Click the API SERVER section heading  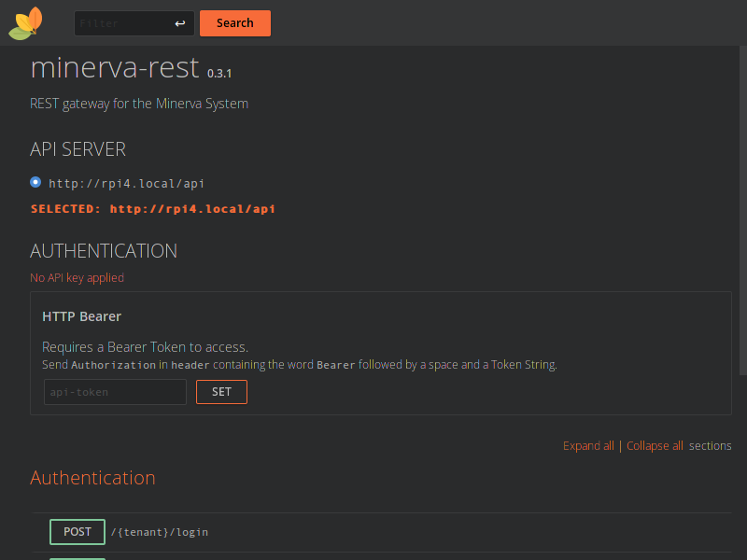(x=78, y=149)
